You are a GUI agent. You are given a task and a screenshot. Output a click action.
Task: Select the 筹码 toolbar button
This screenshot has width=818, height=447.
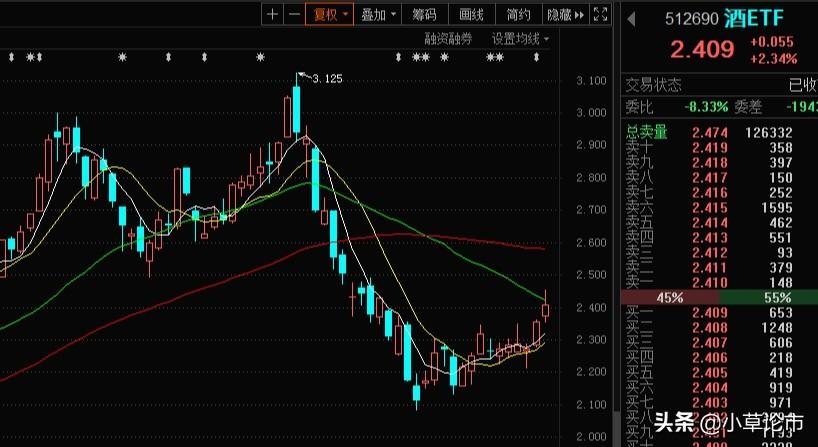pos(425,15)
